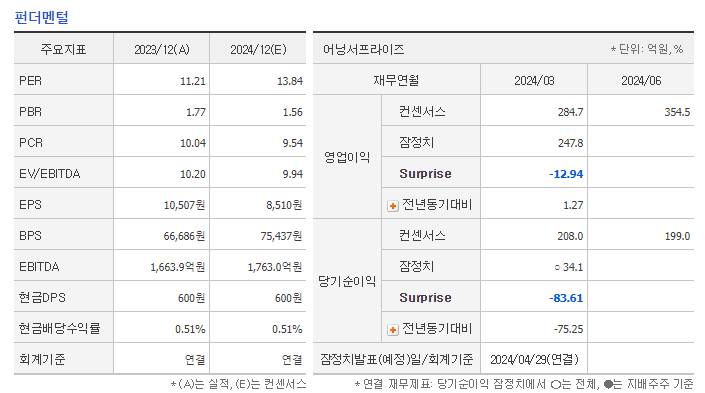The height and width of the screenshot is (393, 705).
Task: Click the 회계기준 row label
Action: [42, 359]
